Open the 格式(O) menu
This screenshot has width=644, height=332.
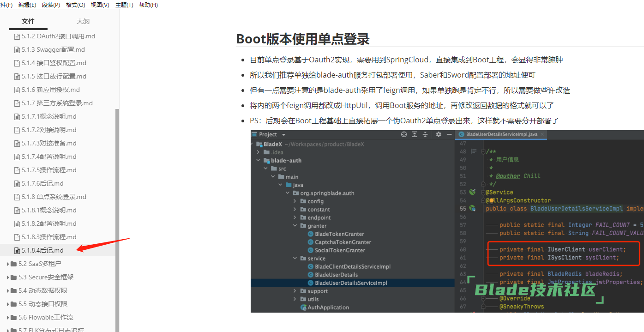(76, 5)
